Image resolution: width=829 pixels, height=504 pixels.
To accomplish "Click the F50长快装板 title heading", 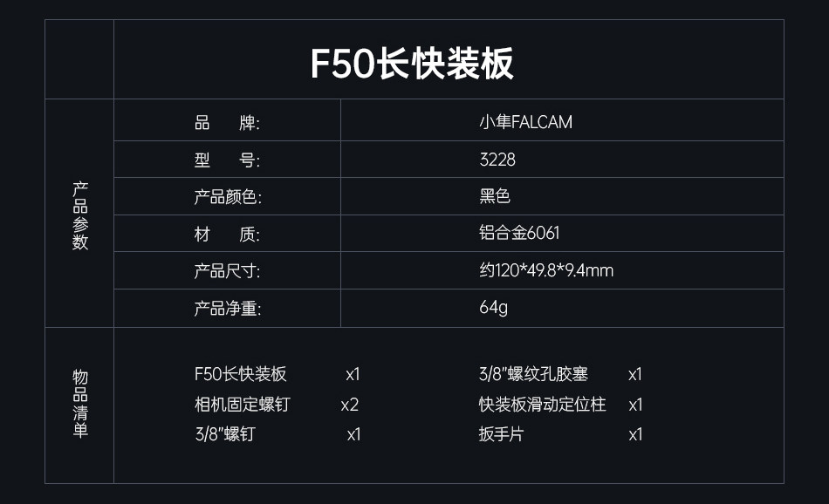I will pyautogui.click(x=412, y=63).
